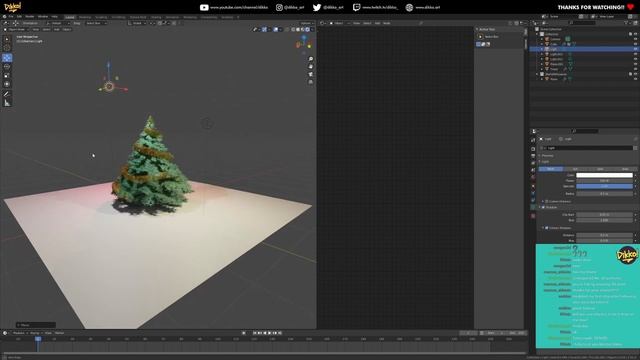Open the Global transform orientation dropdown
The height and width of the screenshot is (360, 640).
point(137,23)
